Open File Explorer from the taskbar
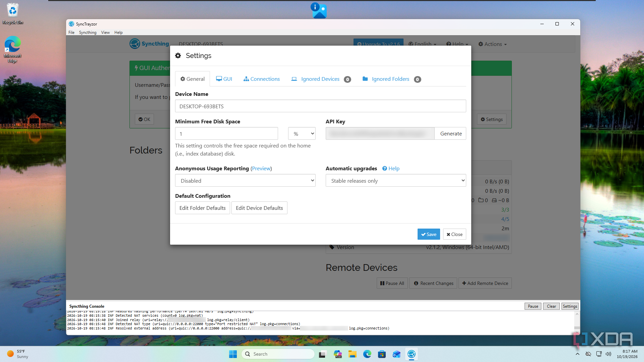 352,354
